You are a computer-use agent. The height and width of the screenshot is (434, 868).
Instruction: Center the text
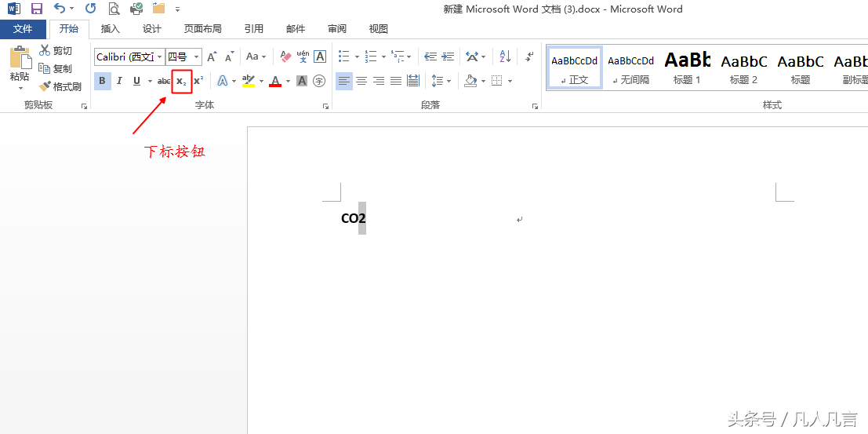[x=361, y=82]
